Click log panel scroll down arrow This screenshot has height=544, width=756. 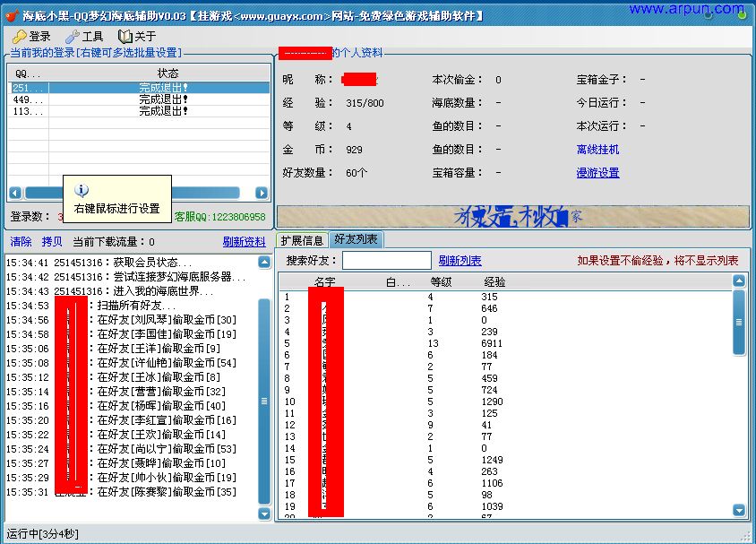pyautogui.click(x=264, y=514)
